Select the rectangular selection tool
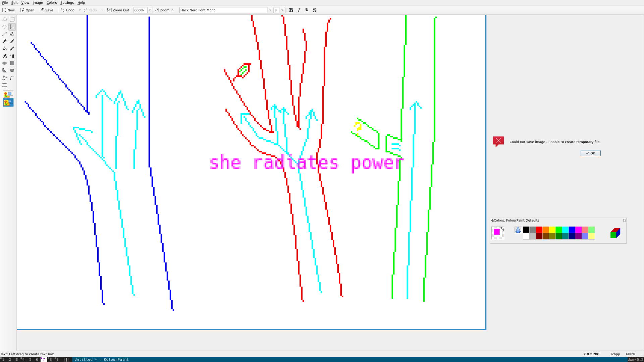Screen dimensions: 644x362 (x=12, y=19)
